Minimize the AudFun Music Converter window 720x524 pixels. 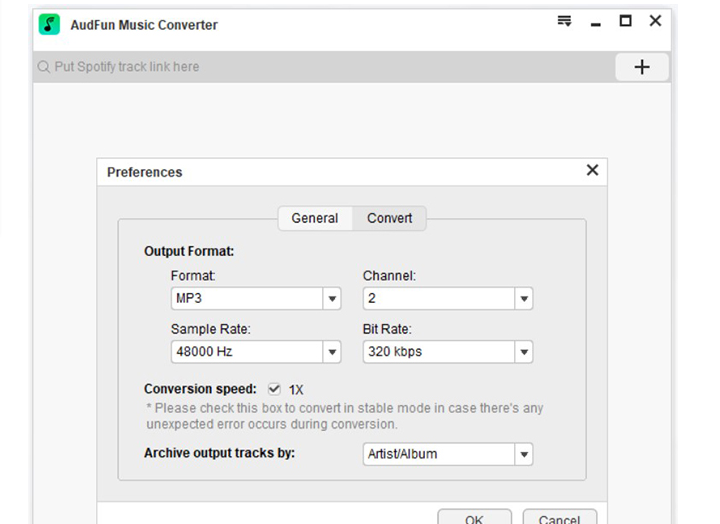click(596, 25)
